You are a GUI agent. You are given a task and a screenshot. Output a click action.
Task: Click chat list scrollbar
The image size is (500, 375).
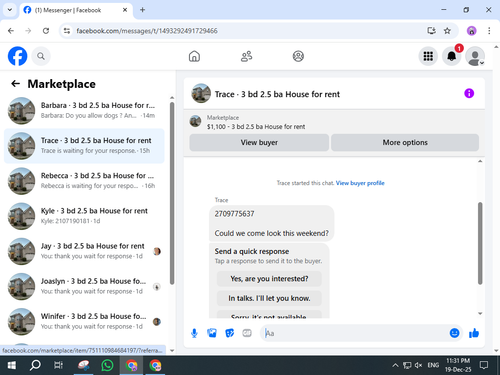pos(172,193)
